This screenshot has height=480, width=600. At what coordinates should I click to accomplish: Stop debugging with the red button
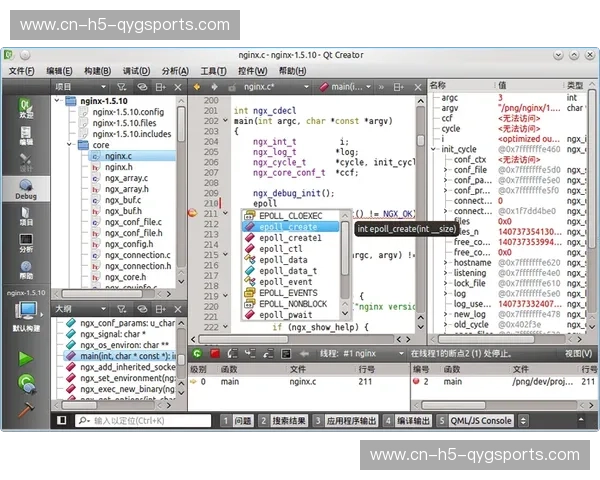click(215, 353)
